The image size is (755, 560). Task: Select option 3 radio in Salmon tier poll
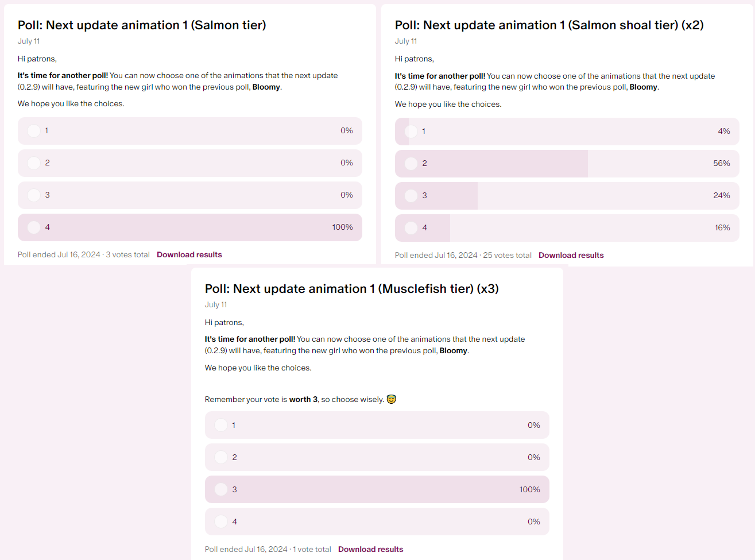point(34,195)
